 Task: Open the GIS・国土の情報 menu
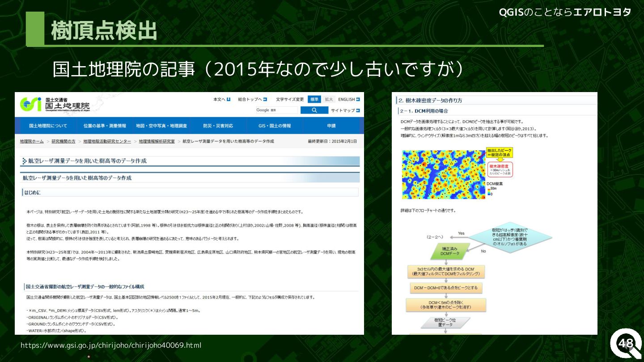click(275, 126)
